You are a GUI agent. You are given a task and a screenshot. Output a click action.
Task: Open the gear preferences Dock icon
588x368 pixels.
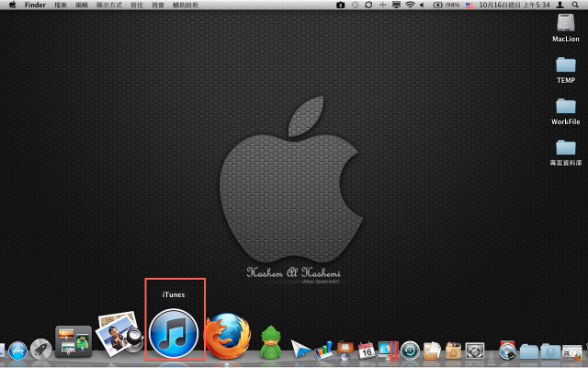click(x=475, y=350)
